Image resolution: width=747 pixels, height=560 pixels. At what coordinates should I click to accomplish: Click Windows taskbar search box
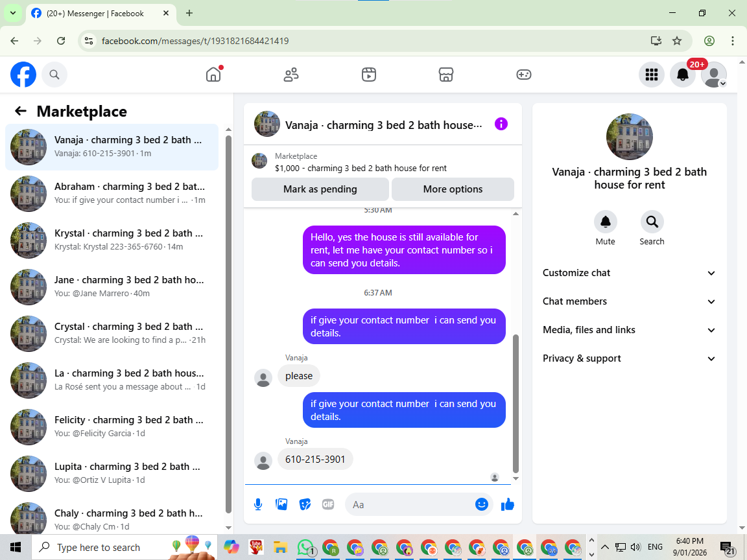[124, 547]
